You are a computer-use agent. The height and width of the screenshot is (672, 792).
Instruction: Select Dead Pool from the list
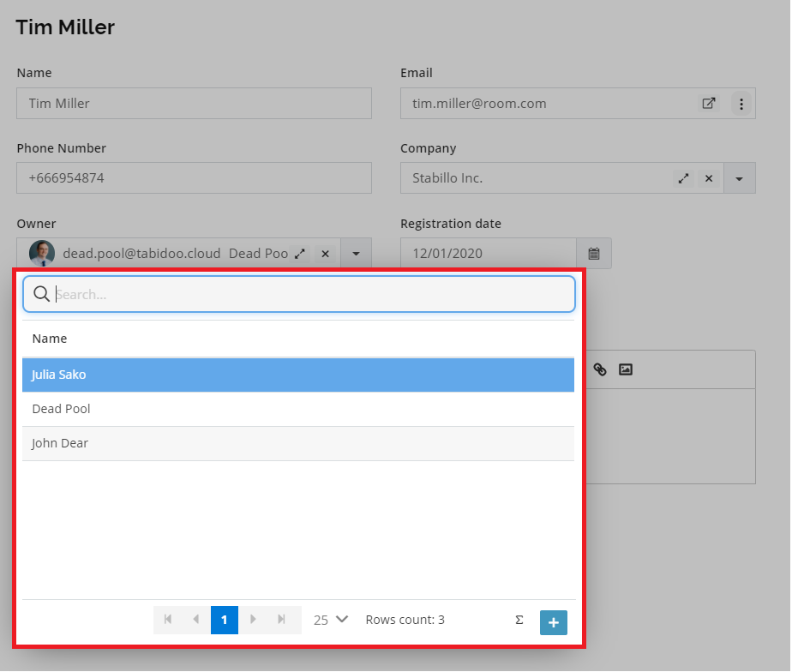click(x=298, y=409)
